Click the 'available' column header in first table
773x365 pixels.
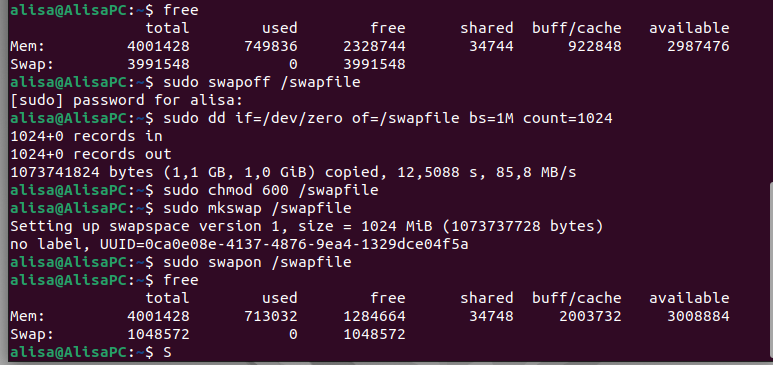(689, 28)
